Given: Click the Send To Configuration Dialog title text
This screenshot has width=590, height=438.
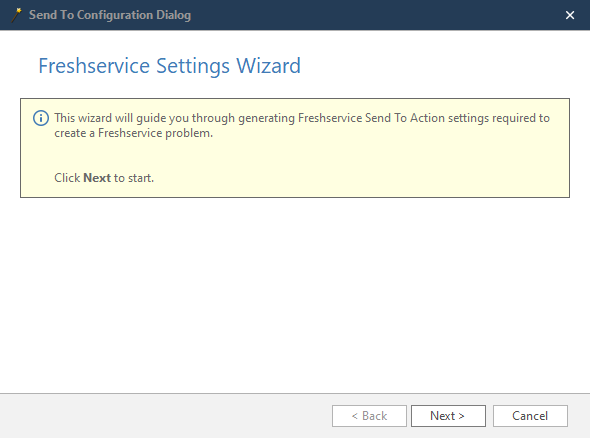Looking at the screenshot, I should 110,15.
